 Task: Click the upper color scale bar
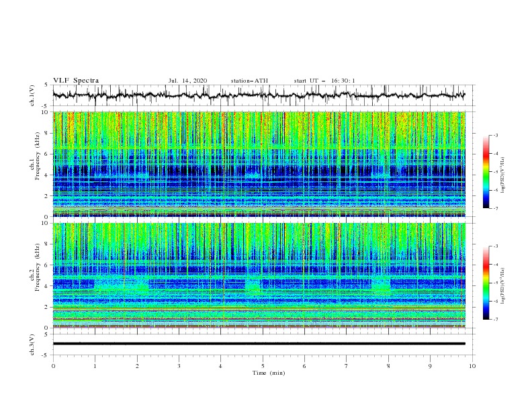[x=486, y=171]
